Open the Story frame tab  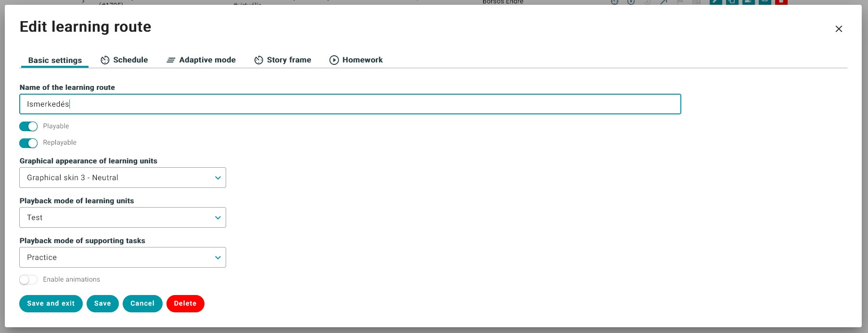(x=283, y=60)
